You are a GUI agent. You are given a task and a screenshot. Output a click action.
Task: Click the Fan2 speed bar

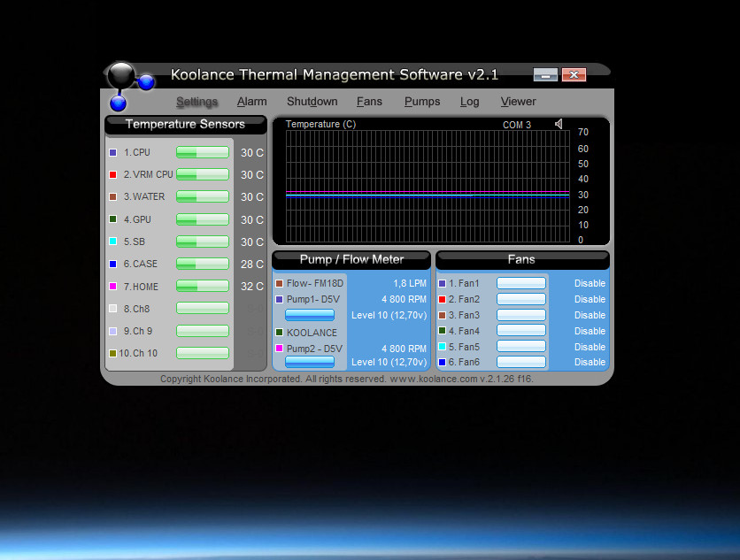[521, 299]
